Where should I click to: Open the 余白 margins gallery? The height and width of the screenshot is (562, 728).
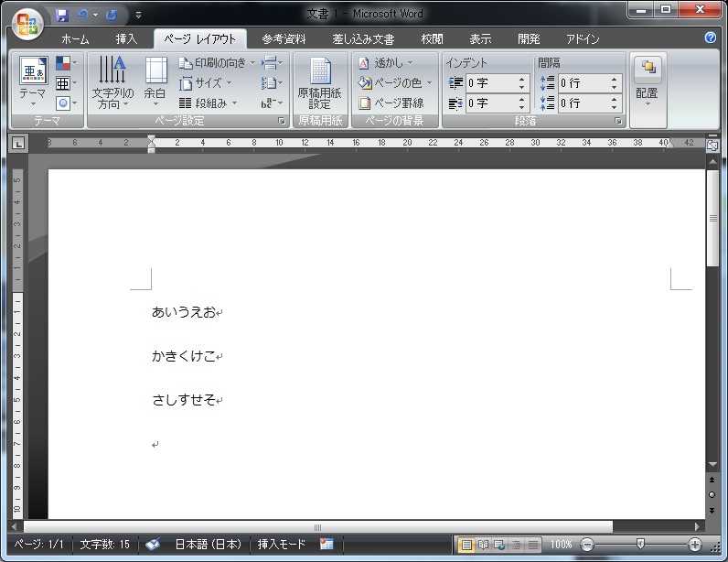[155, 81]
